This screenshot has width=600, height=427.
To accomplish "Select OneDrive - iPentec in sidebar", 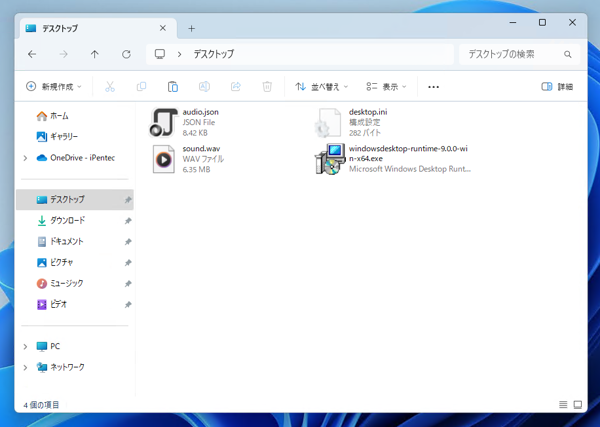I will 76,158.
